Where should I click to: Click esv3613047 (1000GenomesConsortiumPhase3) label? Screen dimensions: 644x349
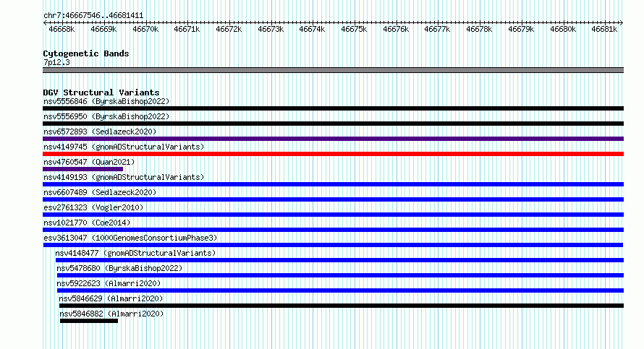click(x=130, y=238)
